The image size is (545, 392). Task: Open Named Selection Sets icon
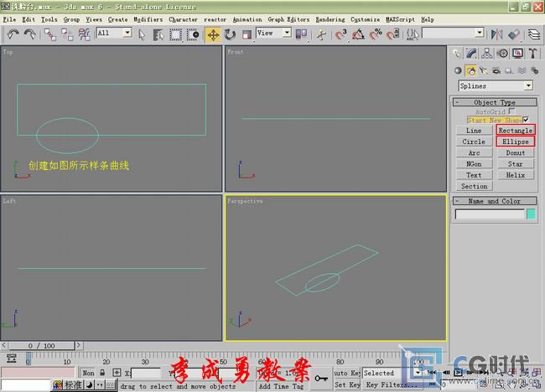pos(413,34)
